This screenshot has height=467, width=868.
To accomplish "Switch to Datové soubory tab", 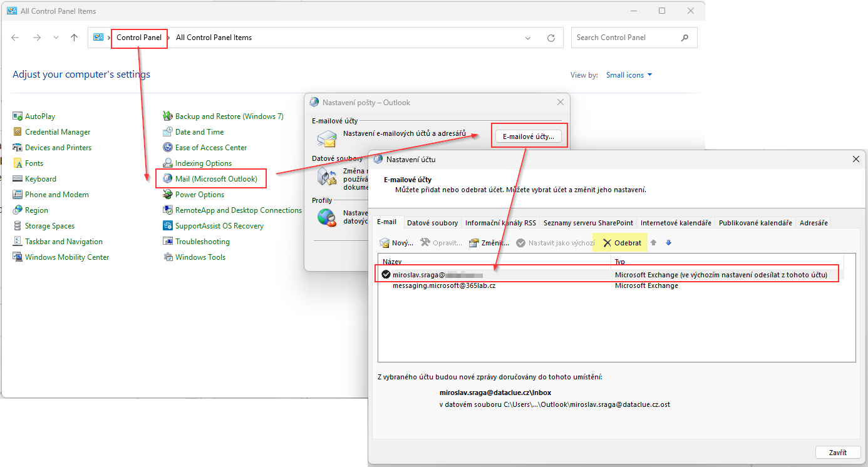I will pyautogui.click(x=433, y=223).
